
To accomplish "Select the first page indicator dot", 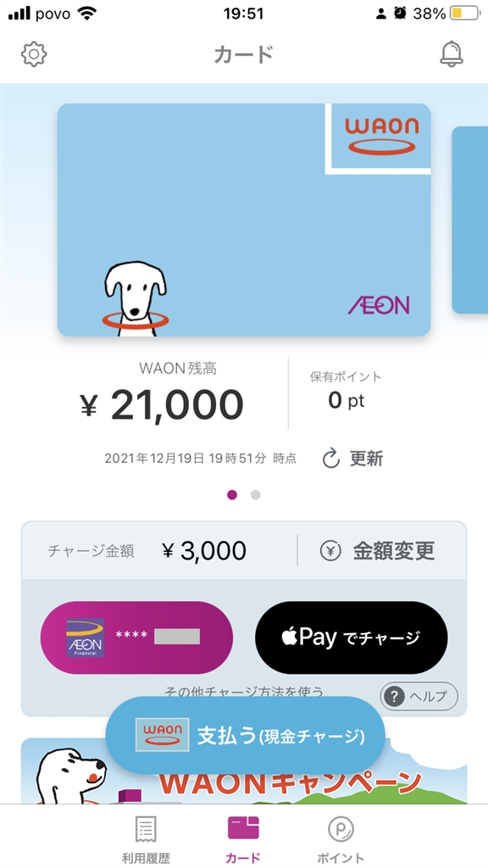I will pos(232,495).
